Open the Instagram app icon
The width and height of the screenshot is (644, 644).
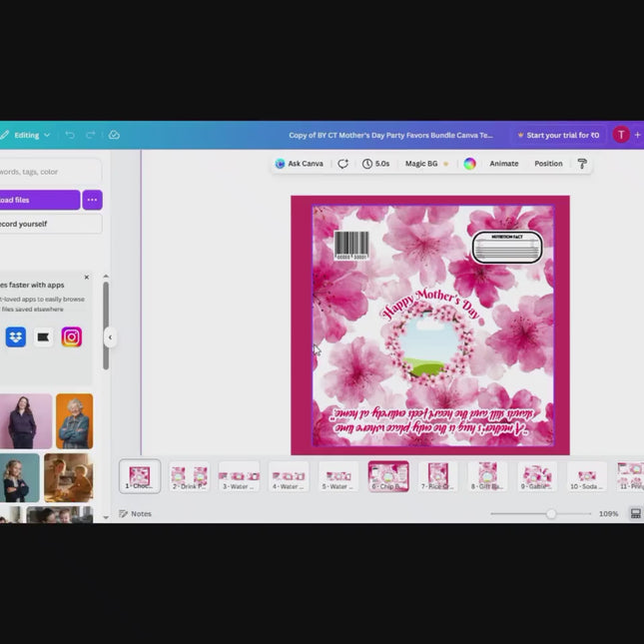[71, 337]
